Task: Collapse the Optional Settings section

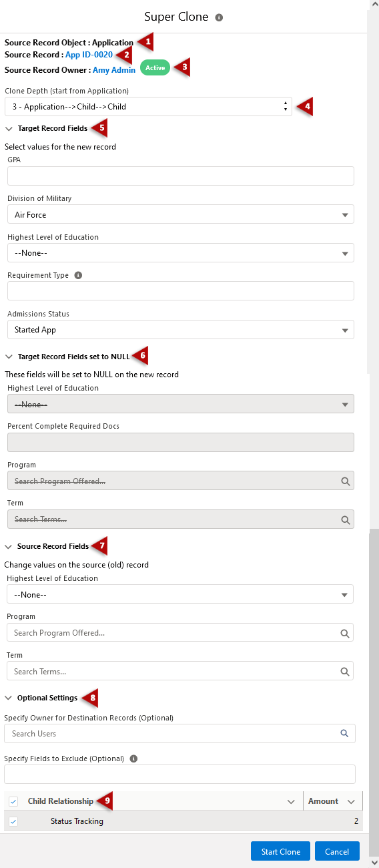Action: [x=9, y=698]
